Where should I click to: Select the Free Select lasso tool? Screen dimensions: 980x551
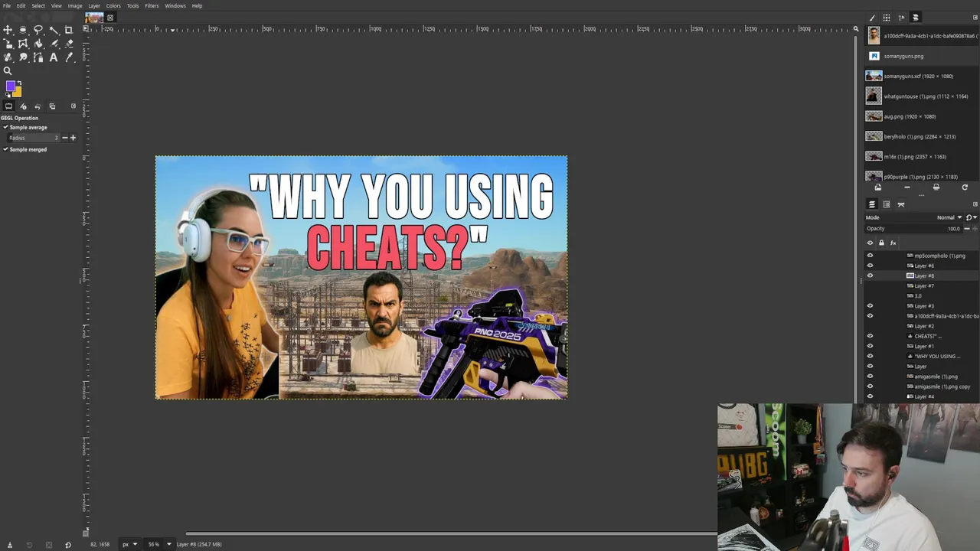[38, 30]
